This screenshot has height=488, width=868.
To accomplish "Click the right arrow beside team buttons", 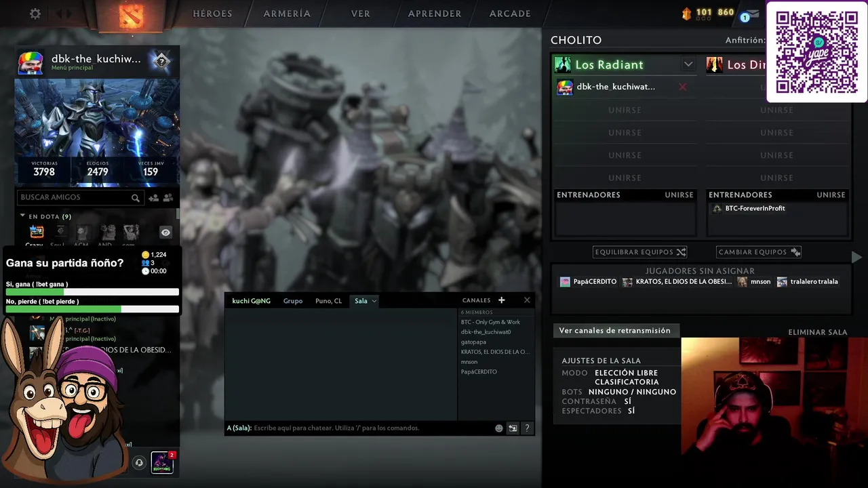I will 856,257.
